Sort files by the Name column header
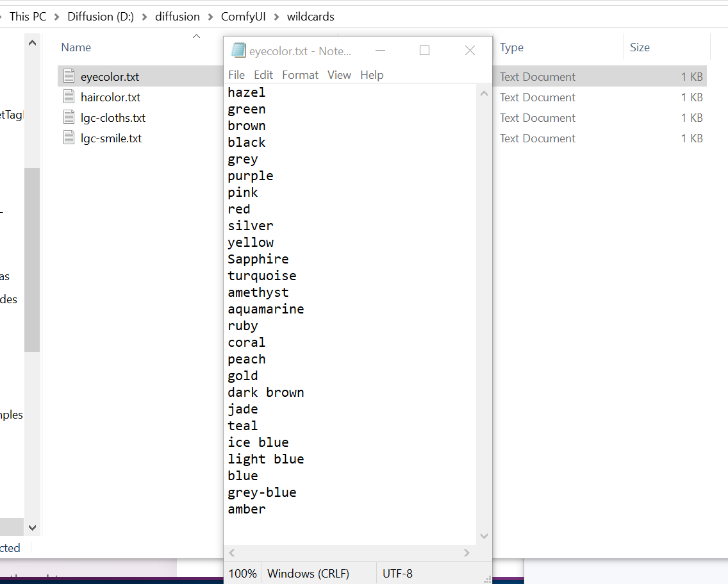Viewport: 728px width, 584px height. (76, 47)
